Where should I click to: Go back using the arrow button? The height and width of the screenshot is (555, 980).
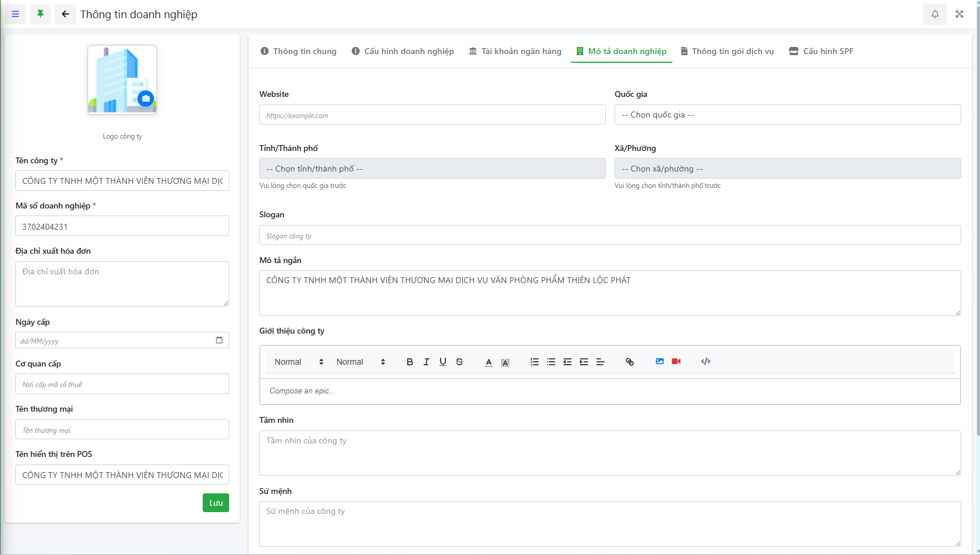pyautogui.click(x=65, y=14)
